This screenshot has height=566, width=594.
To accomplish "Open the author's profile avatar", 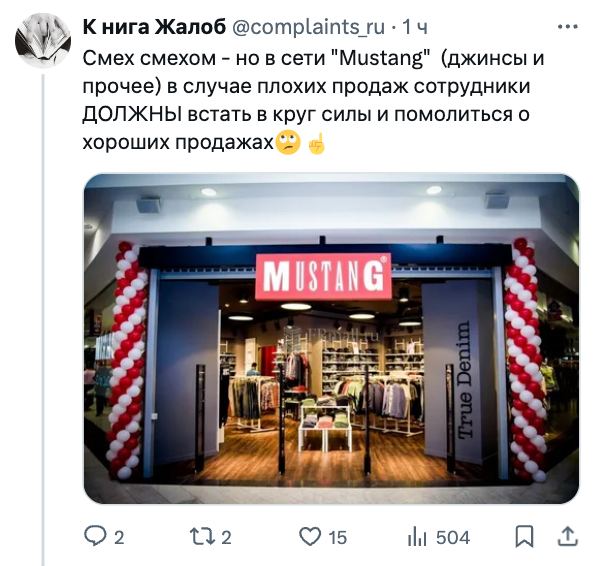I will [43, 41].
